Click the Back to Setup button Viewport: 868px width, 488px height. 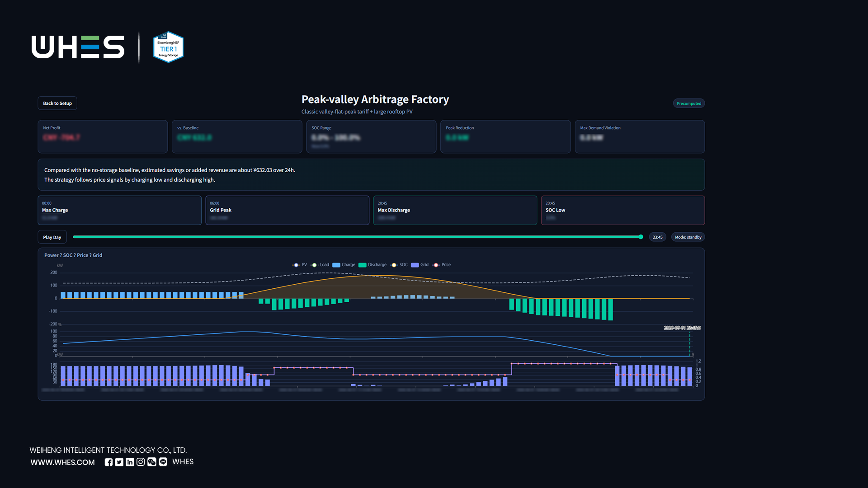click(x=57, y=103)
